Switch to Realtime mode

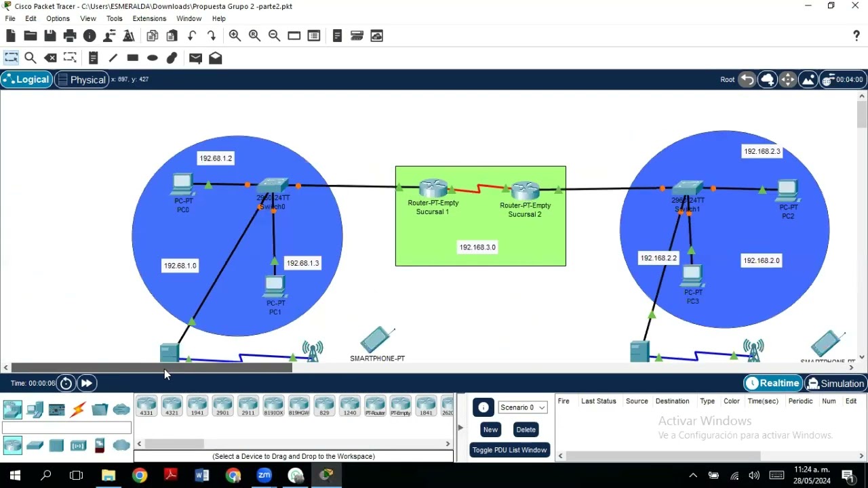point(773,384)
